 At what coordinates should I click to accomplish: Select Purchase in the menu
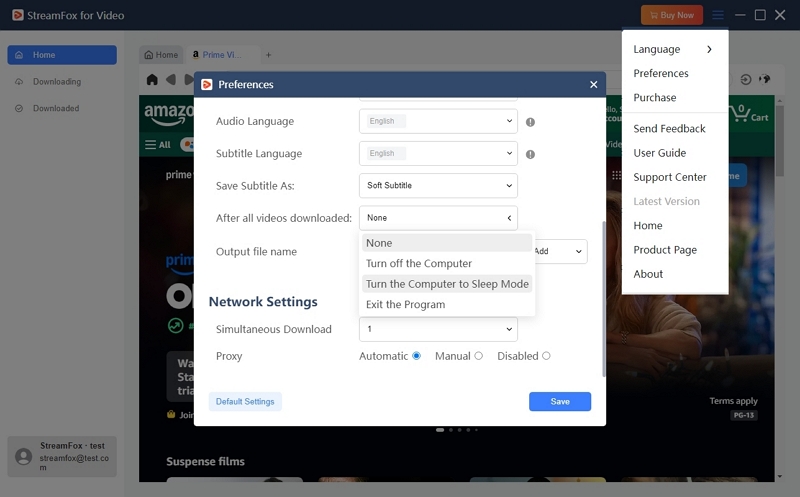(x=674, y=97)
